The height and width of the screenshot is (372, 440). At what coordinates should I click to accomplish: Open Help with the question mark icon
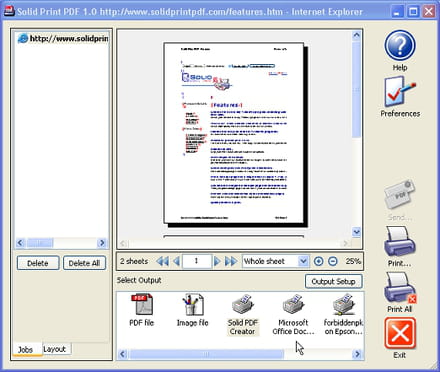click(x=400, y=46)
